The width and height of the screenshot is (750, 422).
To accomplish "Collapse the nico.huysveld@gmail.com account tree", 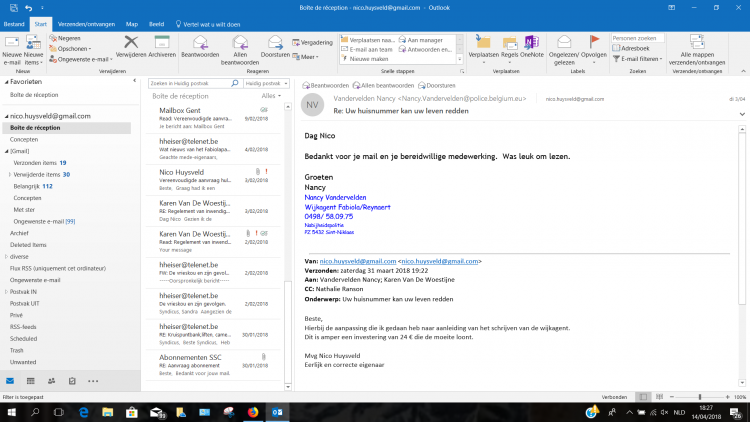I will [x=5, y=116].
